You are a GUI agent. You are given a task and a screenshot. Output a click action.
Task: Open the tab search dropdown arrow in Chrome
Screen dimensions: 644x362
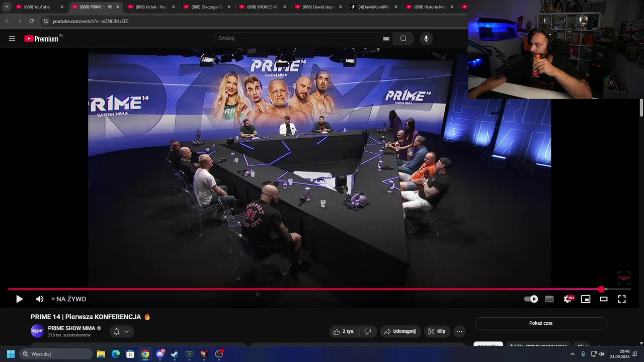click(x=7, y=7)
